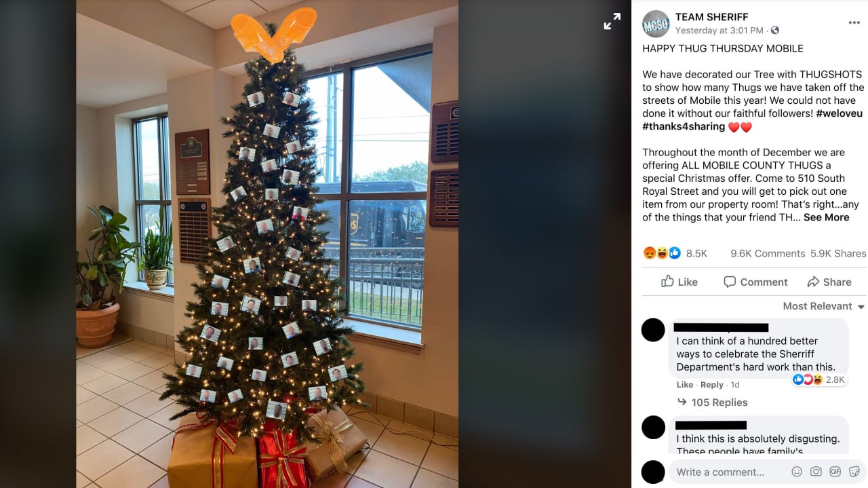This screenshot has height=488, width=868.
Task: Insert an emoji in the comment box
Action: 797,472
